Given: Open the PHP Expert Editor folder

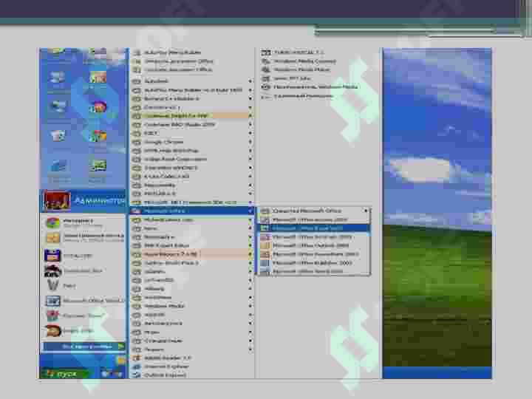Looking at the screenshot, I should (191, 245).
